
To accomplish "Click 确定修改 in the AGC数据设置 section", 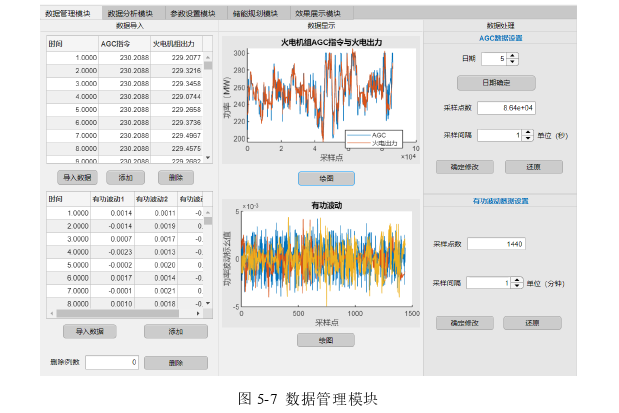I will [465, 167].
